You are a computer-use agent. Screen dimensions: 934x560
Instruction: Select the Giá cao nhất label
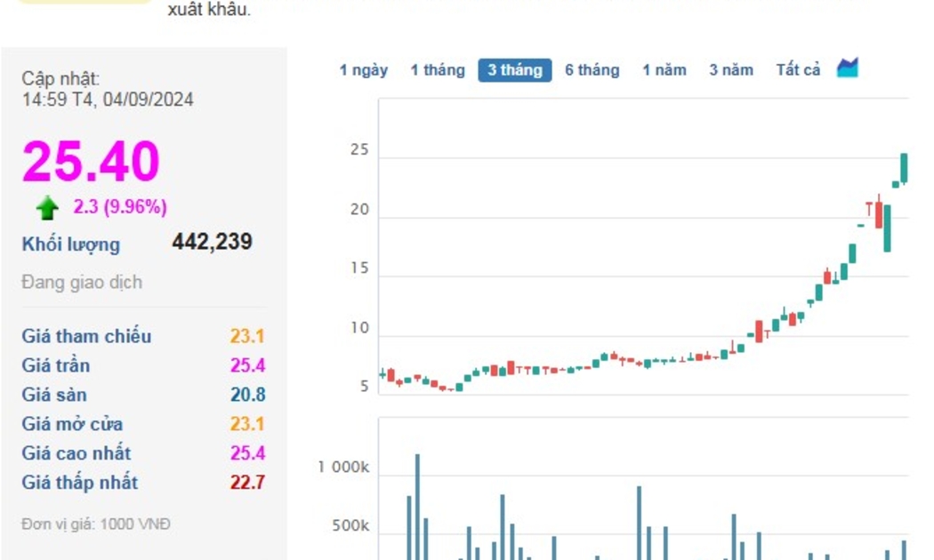click(x=76, y=453)
